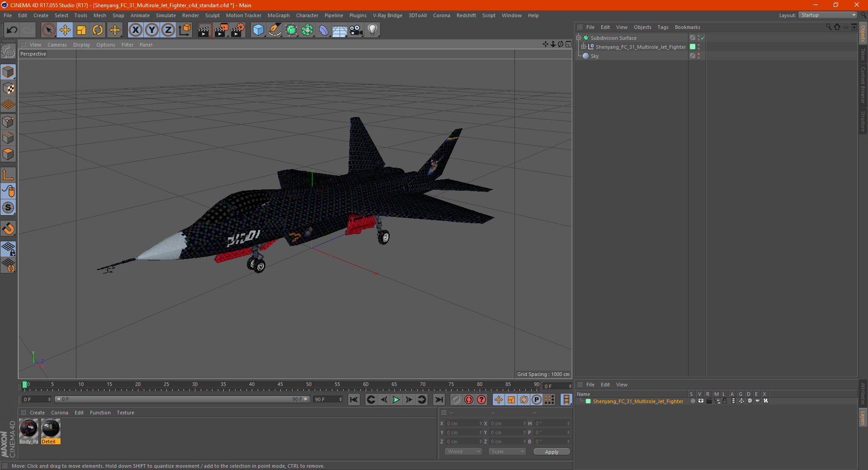
Task: Toggle Y axis lock
Action: coord(152,30)
